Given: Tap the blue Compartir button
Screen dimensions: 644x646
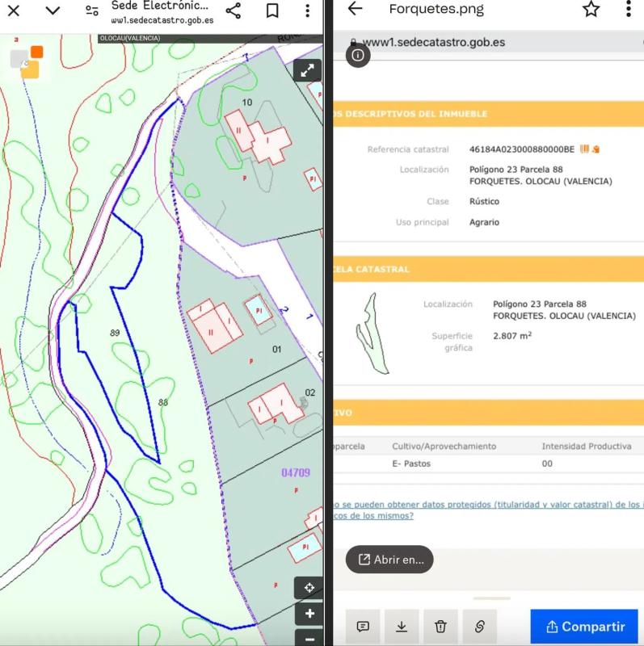Looking at the screenshot, I should click(584, 627).
